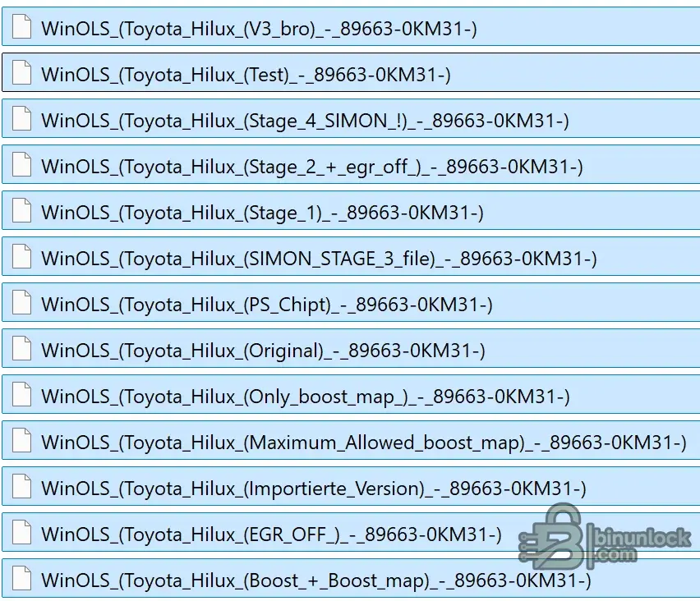This screenshot has height=601, width=700.
Task: Select file name WinOLS_(Toyota_Hilux_(V3_bro)_-_89663-0KM31-)
Action: (260, 29)
